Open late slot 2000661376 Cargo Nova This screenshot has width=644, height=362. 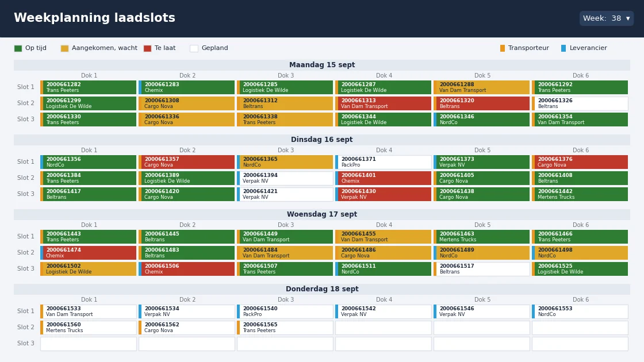click(580, 162)
